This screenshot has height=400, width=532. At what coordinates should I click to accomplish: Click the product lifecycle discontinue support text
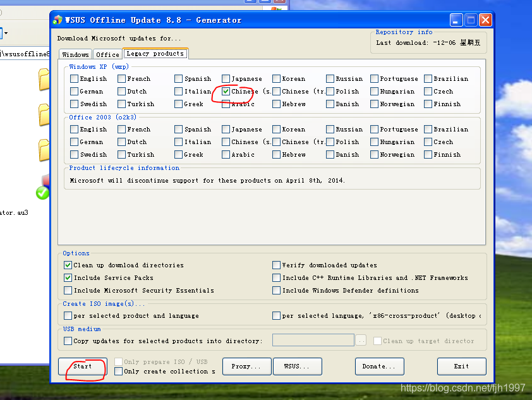[207, 181]
